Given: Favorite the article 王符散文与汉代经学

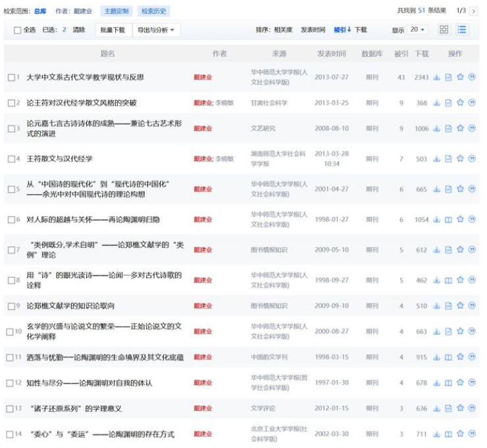Looking at the screenshot, I should click(460, 159).
